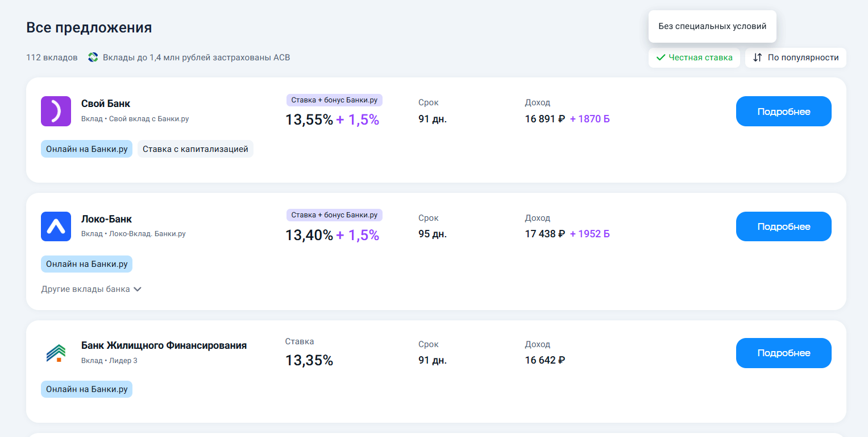
Task: Click the АСВ insurance icon
Action: click(93, 57)
